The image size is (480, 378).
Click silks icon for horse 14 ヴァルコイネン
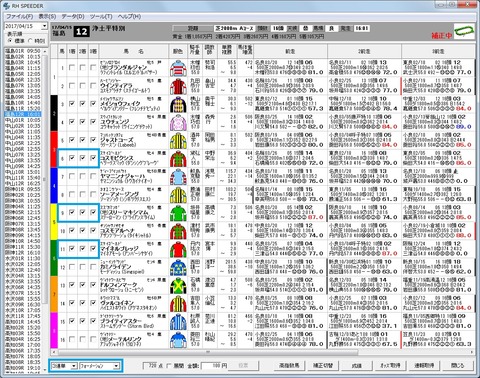pos(178,304)
